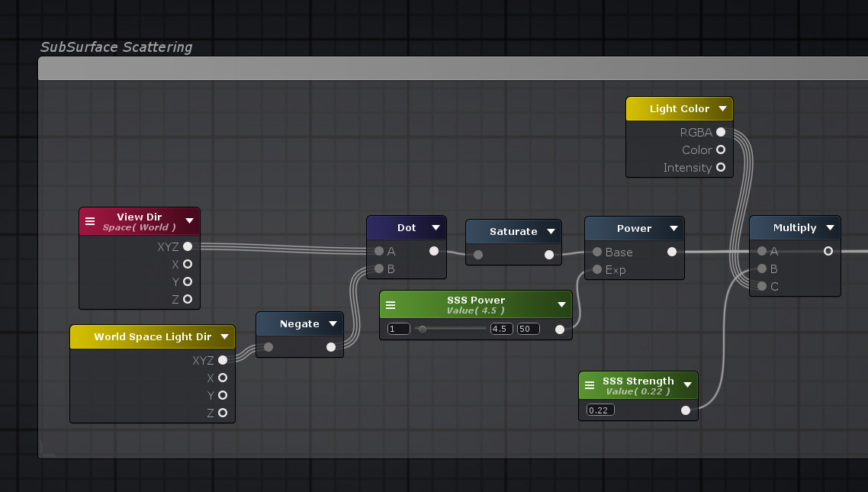Viewport: 868px width, 492px height.
Task: Select the SubSurface Scattering comment title
Action: click(x=116, y=47)
